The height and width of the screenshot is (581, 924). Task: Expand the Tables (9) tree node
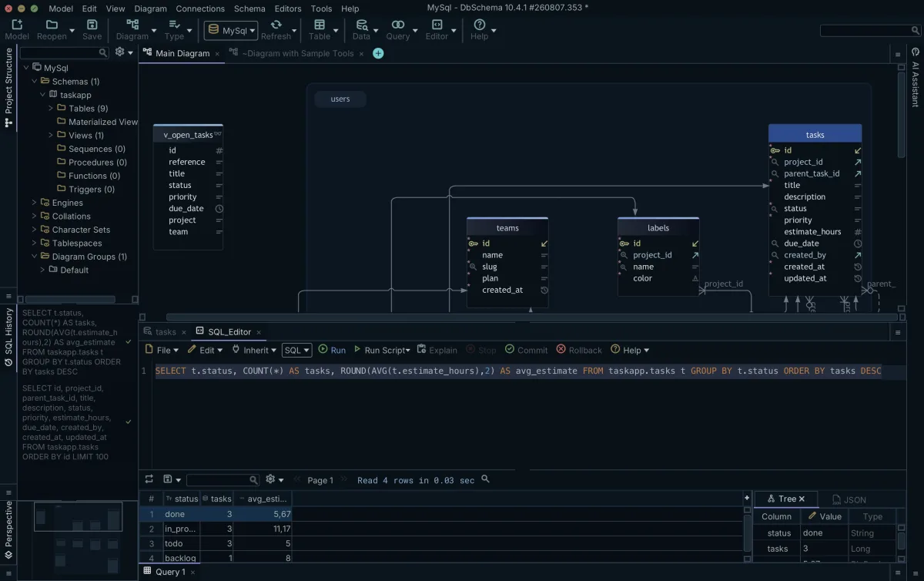(x=51, y=109)
